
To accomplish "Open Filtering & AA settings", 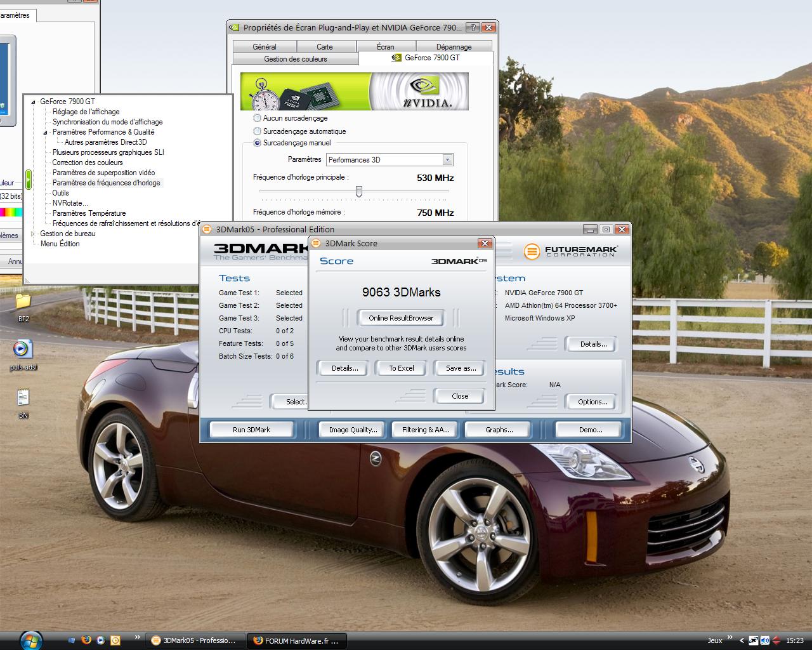I will tap(426, 430).
